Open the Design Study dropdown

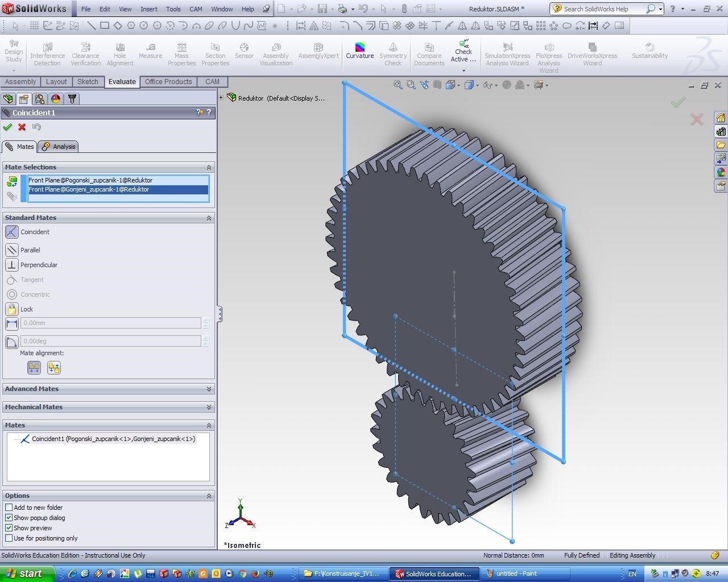click(14, 71)
